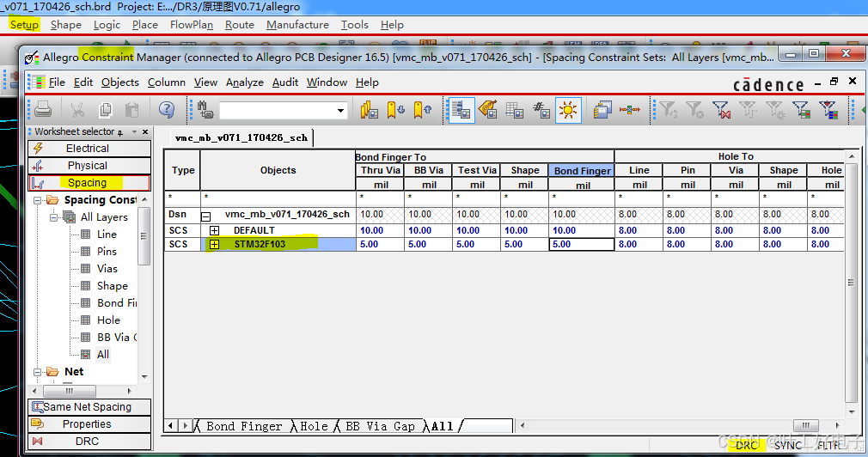Click the tag icon next to the worksheet selector icon

pos(487,110)
